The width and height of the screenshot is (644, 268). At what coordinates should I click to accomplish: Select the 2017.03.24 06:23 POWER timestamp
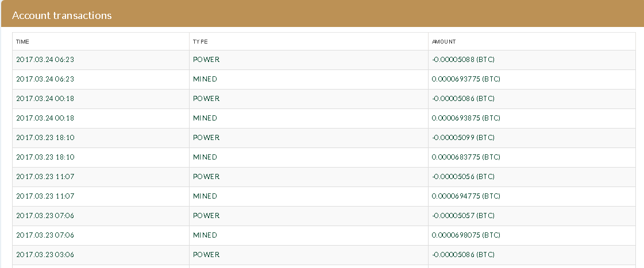coord(45,60)
